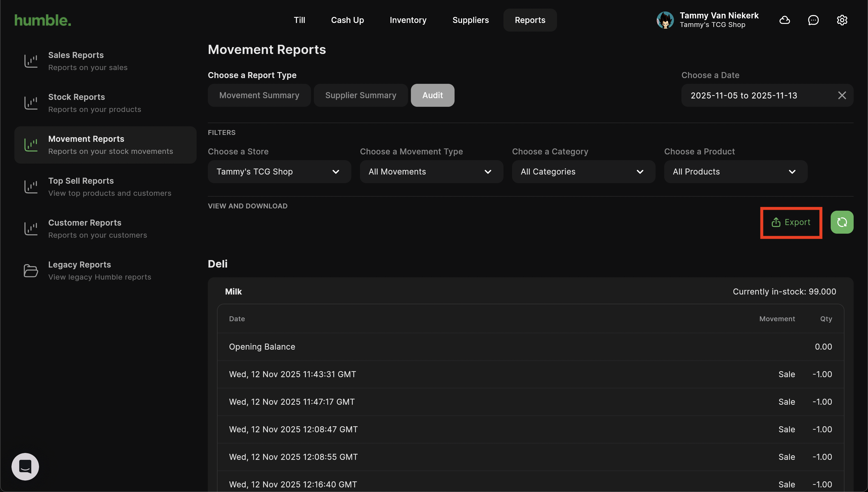Image resolution: width=868 pixels, height=492 pixels.
Task: Select Movement Summary report type
Action: pos(259,96)
